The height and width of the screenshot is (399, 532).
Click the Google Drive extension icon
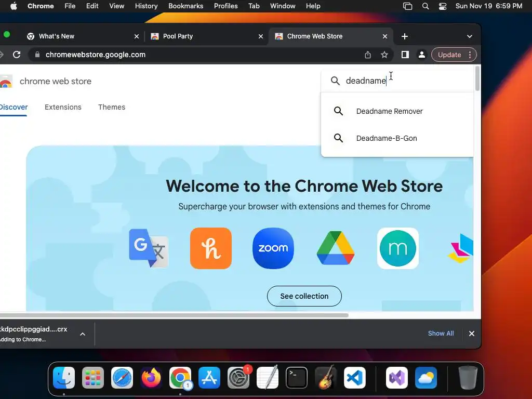[x=336, y=248]
